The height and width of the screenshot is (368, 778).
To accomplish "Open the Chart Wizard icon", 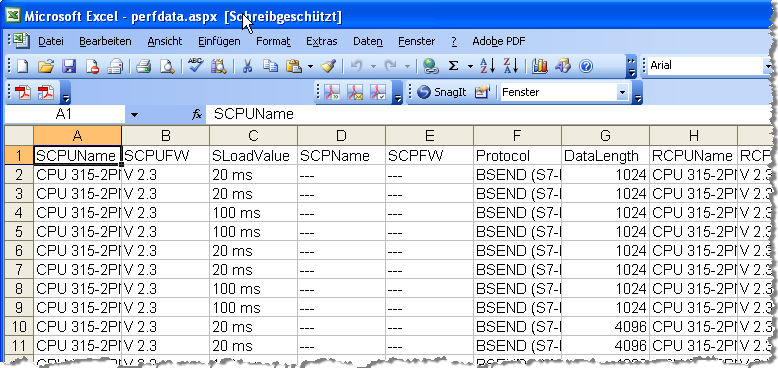I will (x=540, y=66).
